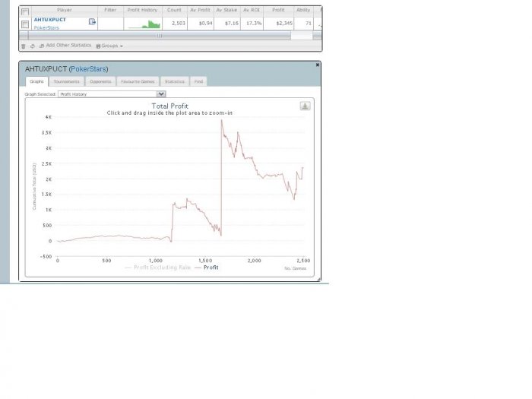Viewport: 532px width, 399px height.
Task: Switch to the Tournaments tab
Action: [67, 81]
